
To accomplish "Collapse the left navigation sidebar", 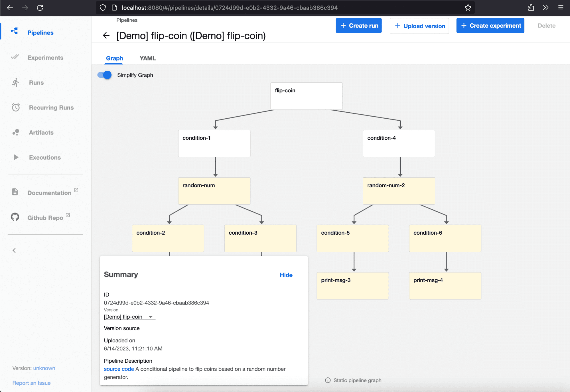I will pyautogui.click(x=14, y=250).
